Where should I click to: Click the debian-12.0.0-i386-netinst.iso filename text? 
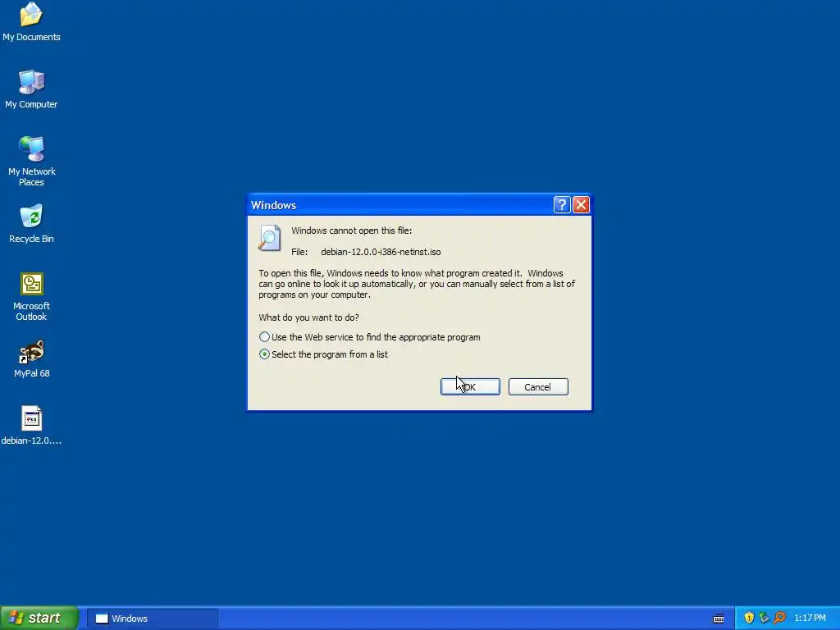[x=381, y=252]
